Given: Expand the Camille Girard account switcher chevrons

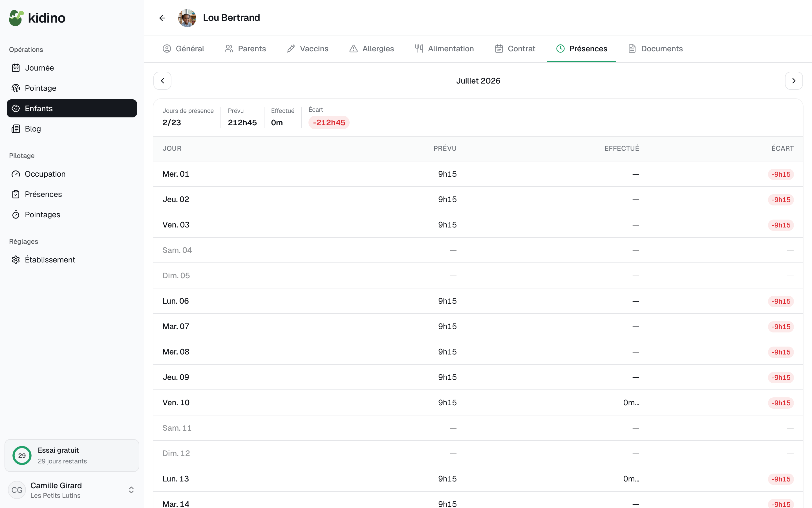Looking at the screenshot, I should (x=131, y=490).
